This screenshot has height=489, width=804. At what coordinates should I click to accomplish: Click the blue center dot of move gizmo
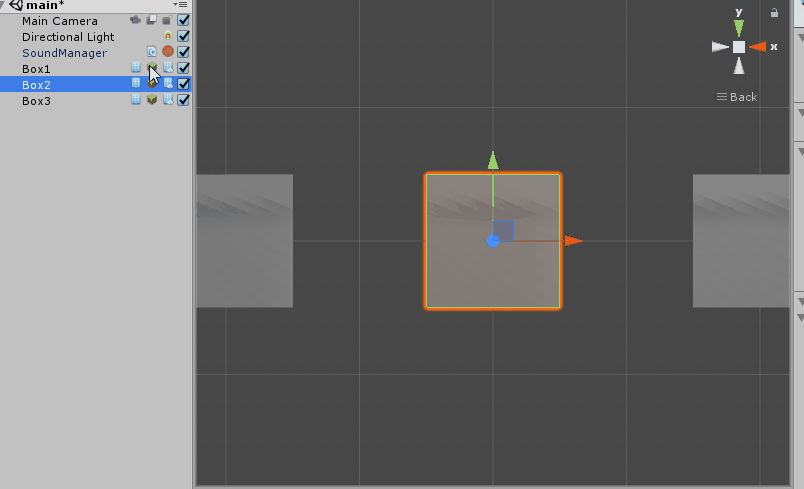coord(493,241)
